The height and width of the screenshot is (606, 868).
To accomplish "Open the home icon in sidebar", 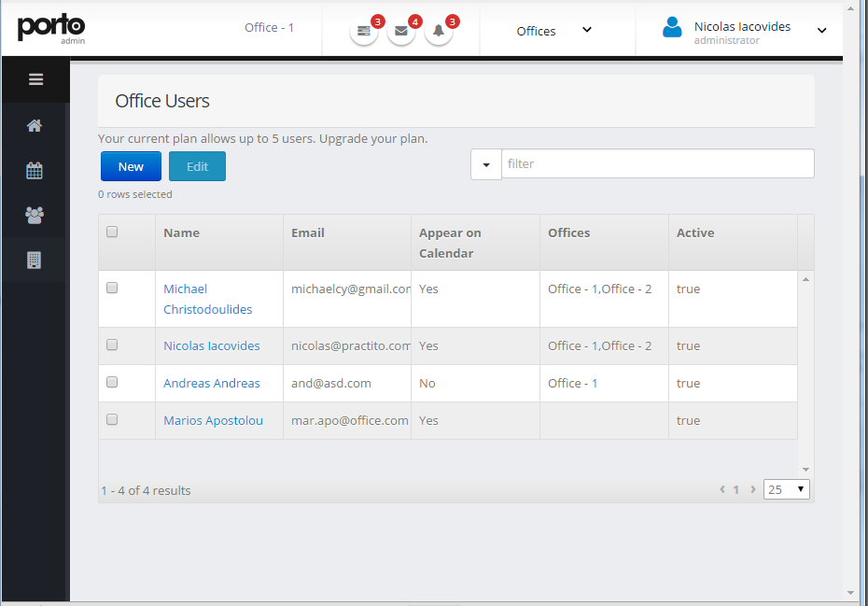I will tap(35, 126).
